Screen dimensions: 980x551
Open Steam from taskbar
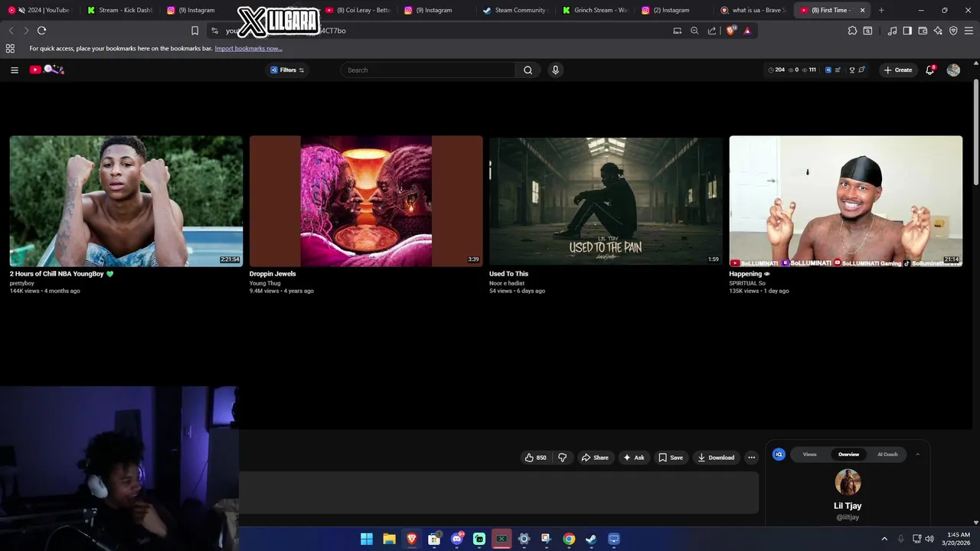pos(591,539)
